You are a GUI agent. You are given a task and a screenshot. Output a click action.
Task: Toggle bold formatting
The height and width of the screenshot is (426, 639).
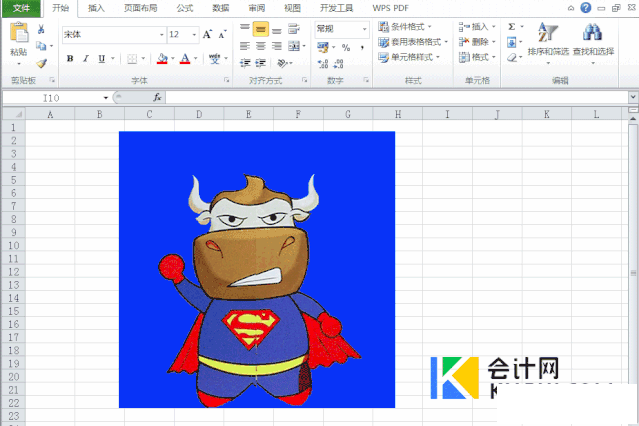pos(70,59)
